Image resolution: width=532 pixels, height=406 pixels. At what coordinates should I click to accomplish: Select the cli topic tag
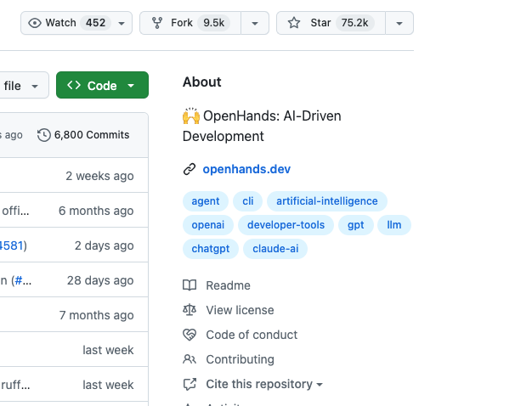[248, 201]
